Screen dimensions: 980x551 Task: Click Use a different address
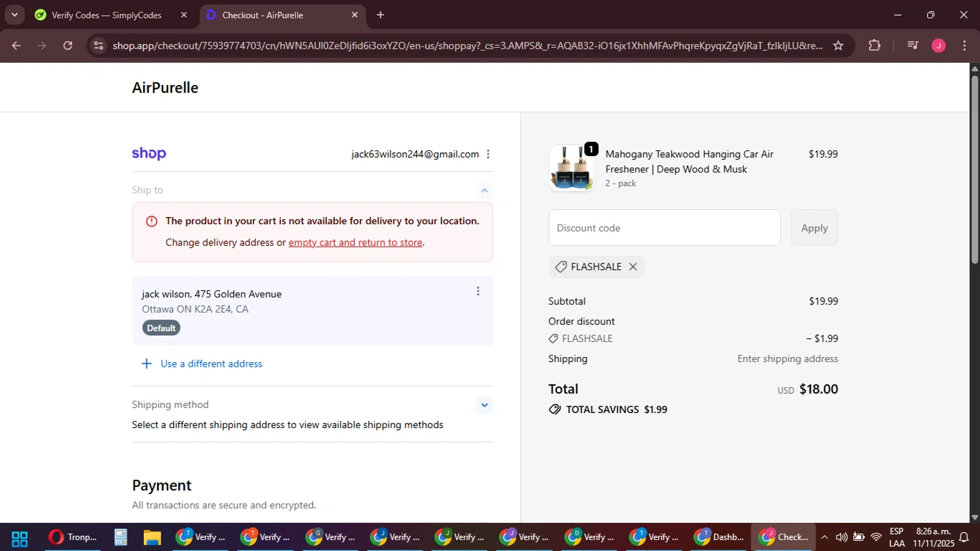(212, 364)
